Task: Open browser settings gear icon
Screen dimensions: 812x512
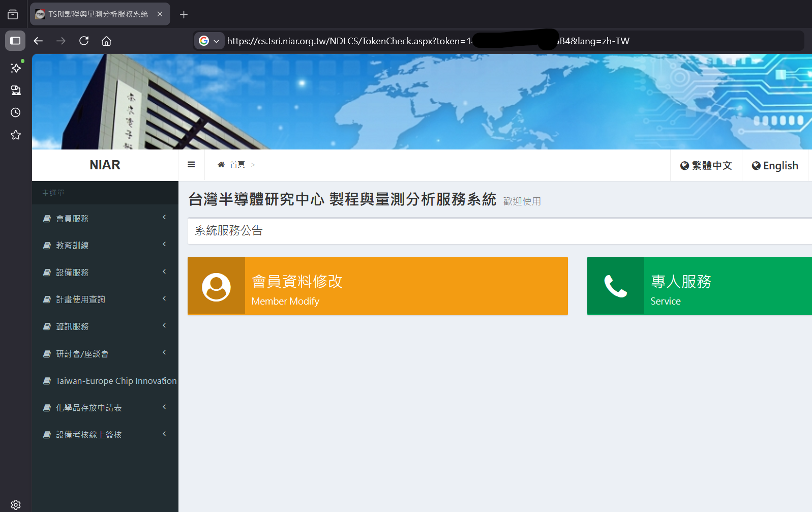Action: click(16, 504)
